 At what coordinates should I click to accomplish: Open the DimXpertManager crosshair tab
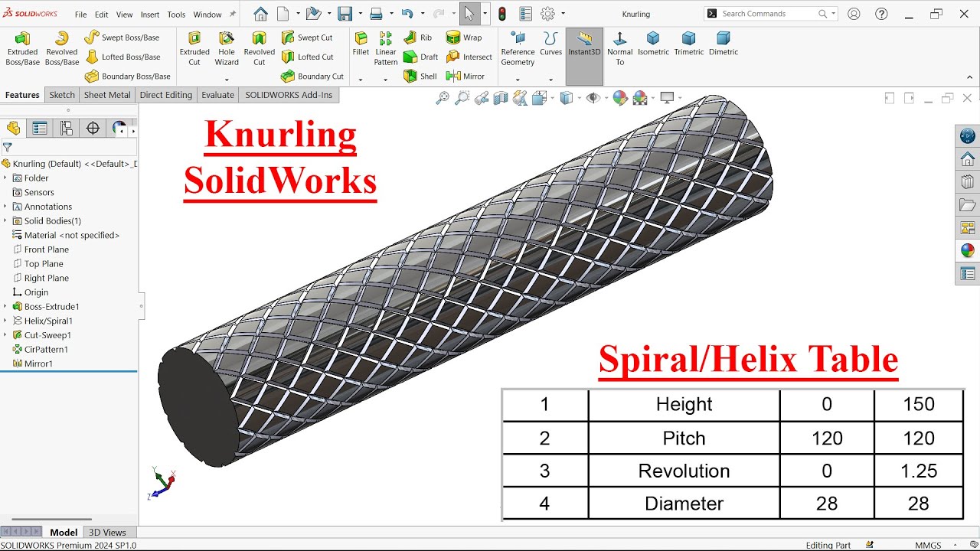93,129
